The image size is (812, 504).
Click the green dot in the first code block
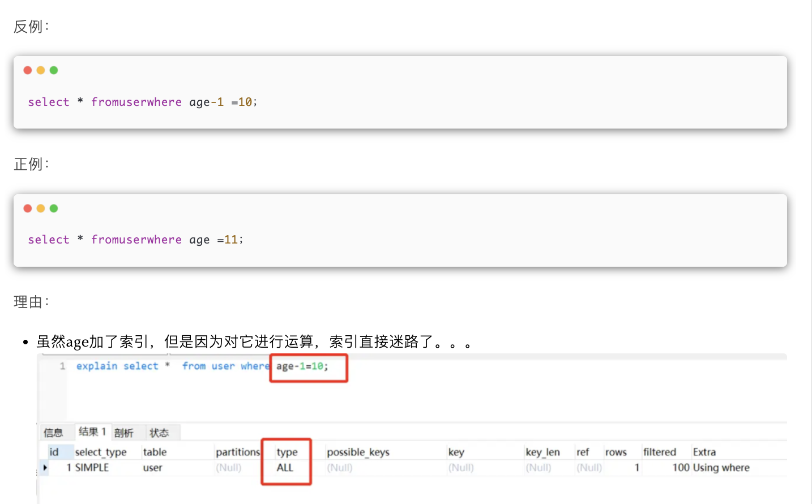pyautogui.click(x=54, y=70)
